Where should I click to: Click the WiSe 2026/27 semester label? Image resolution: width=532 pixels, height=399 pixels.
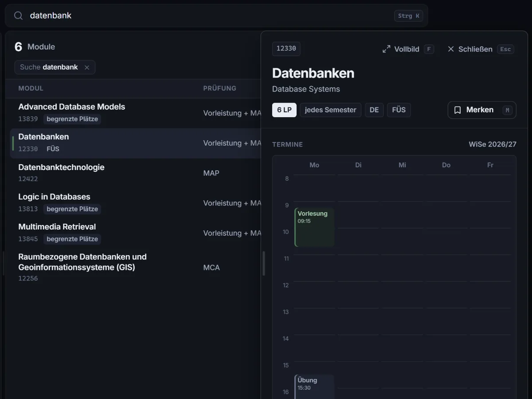tap(493, 144)
